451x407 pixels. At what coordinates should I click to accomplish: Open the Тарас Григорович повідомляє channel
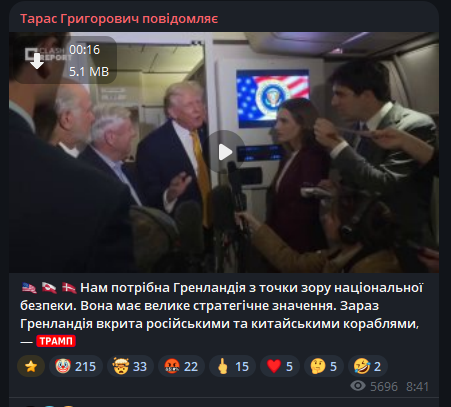[x=119, y=19]
